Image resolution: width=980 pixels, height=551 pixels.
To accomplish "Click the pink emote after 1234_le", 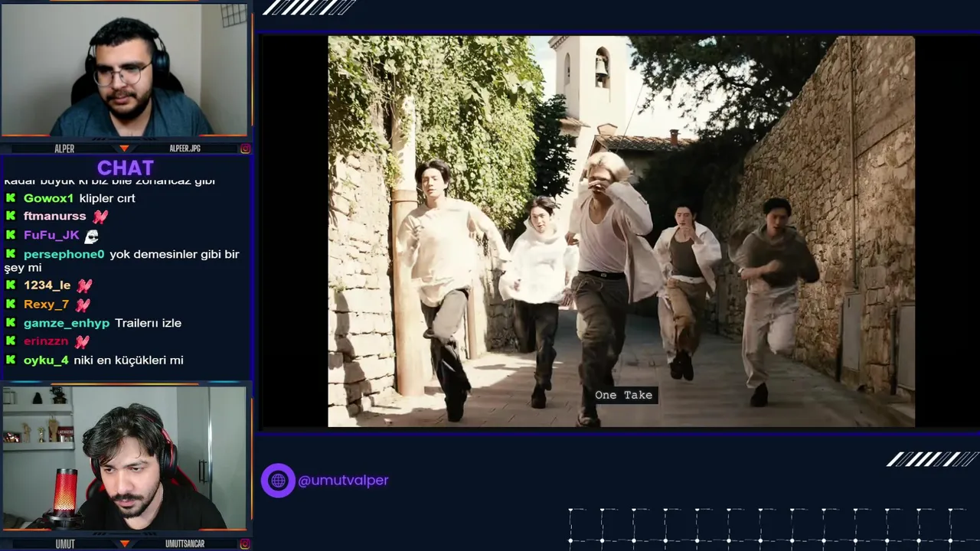I will [84, 285].
